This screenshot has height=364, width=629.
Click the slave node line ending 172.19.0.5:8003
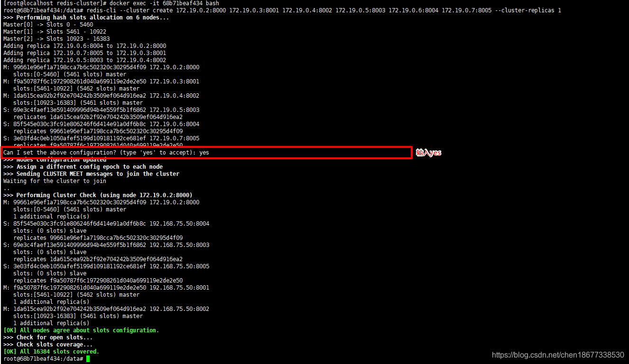[x=101, y=110]
